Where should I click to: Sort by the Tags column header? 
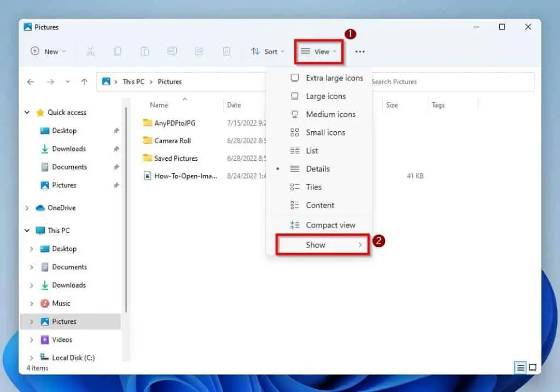click(x=438, y=105)
